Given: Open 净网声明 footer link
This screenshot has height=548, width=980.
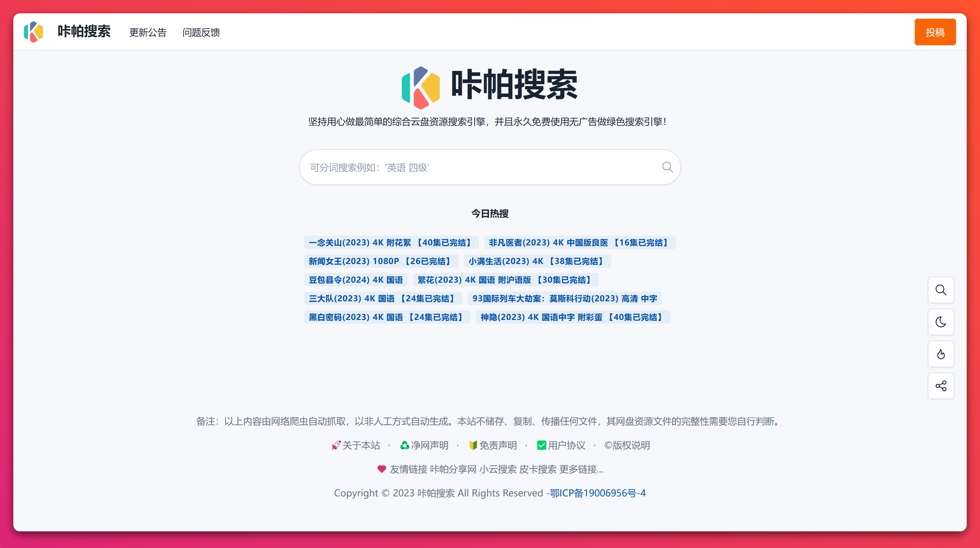Looking at the screenshot, I should (424, 445).
